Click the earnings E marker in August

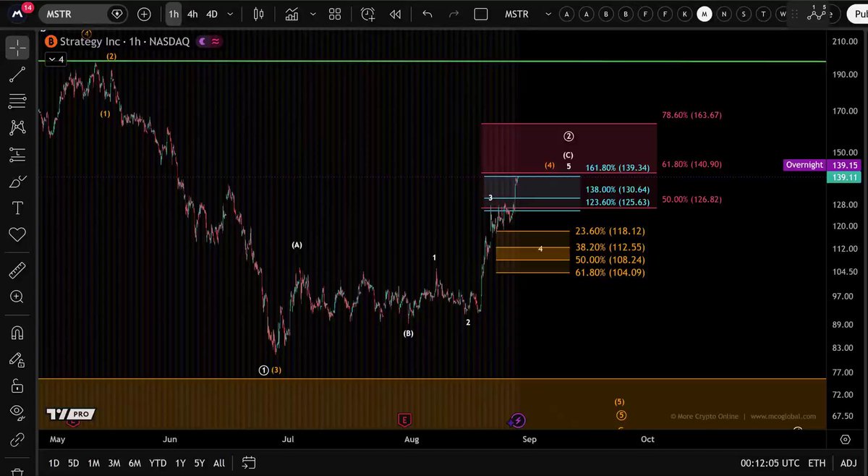coord(404,420)
